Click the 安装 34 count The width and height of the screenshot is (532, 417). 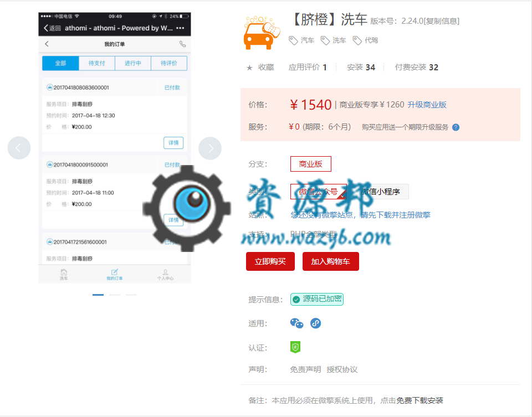coord(361,68)
